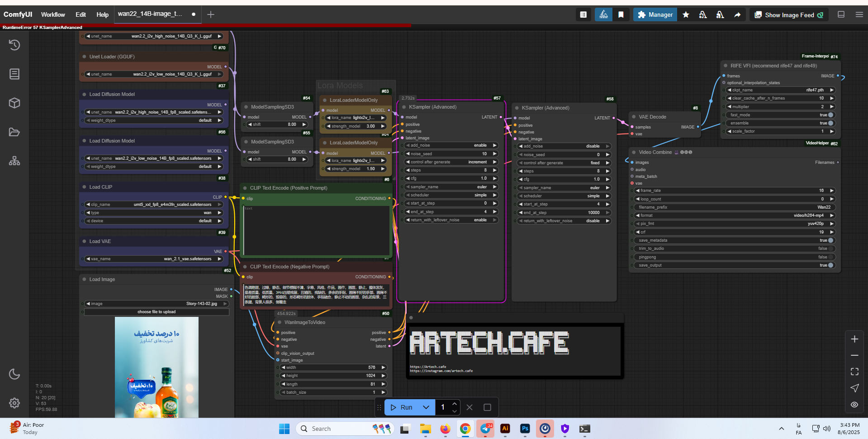Toggle dark theme moon icon
Viewport: 868px width, 439px height.
14,374
